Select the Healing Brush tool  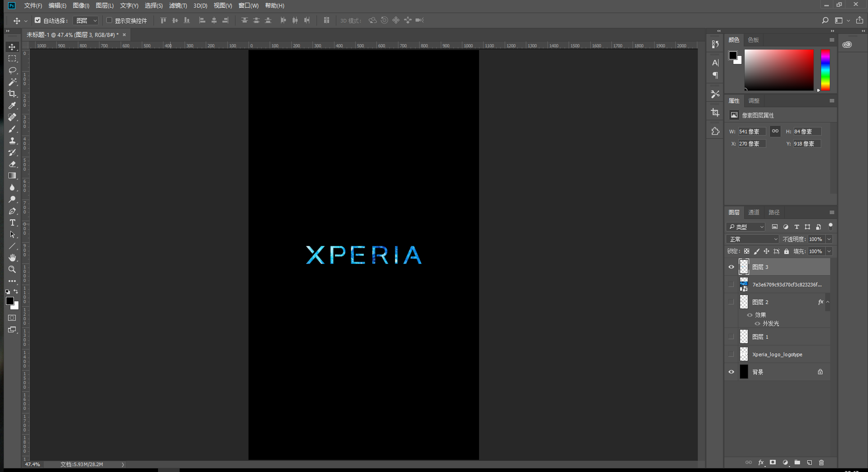pos(12,117)
